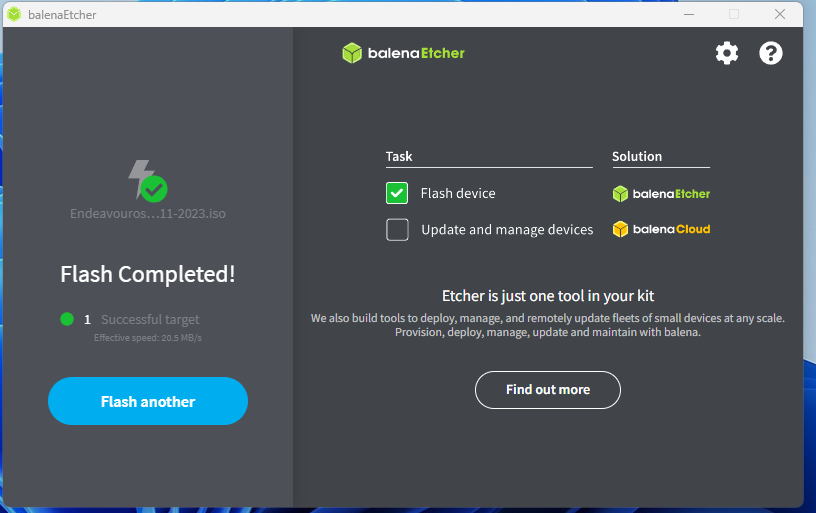Click Effective speed: 20.5 MB/s text
The width and height of the screenshot is (816, 513).
coord(148,338)
